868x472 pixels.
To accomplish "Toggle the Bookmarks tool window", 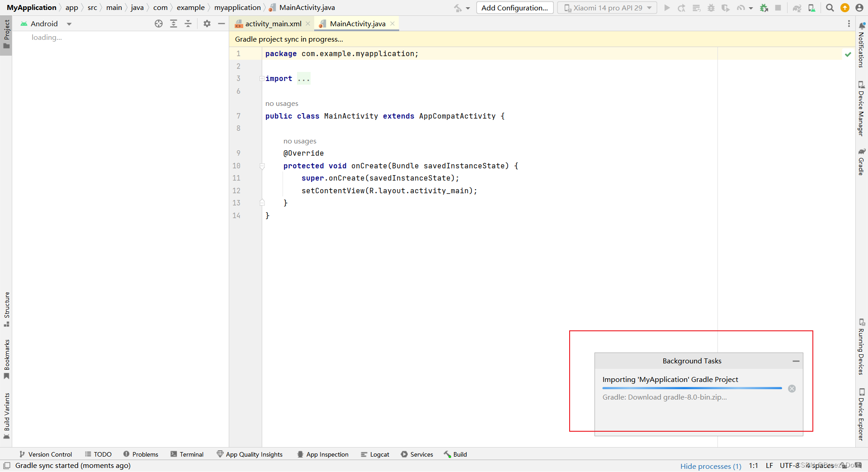I will click(6, 360).
